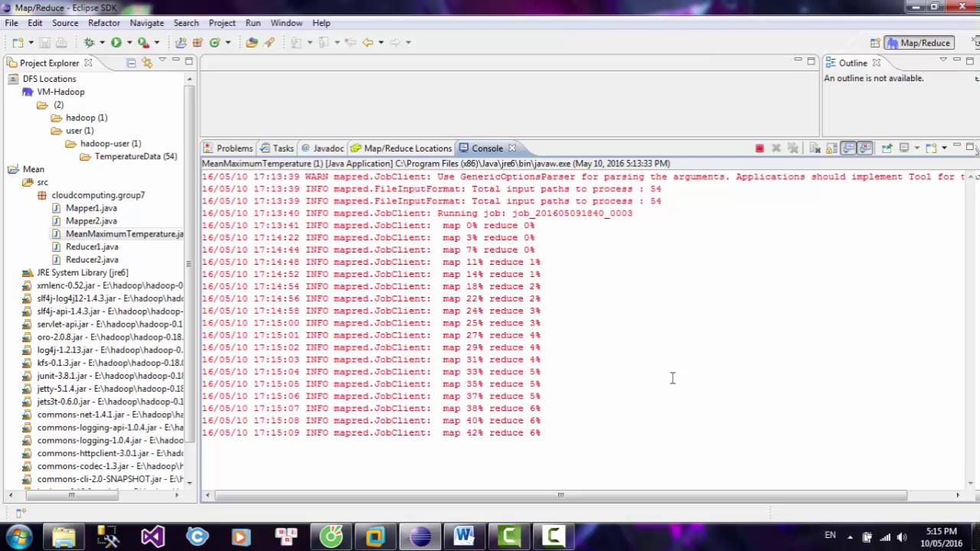Open the Open Console dropdown arrow
The image size is (980, 551).
click(x=944, y=148)
